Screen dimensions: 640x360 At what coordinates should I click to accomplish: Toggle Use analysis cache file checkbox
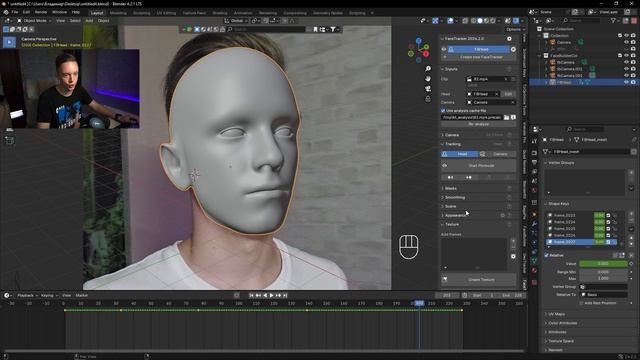[x=443, y=111]
